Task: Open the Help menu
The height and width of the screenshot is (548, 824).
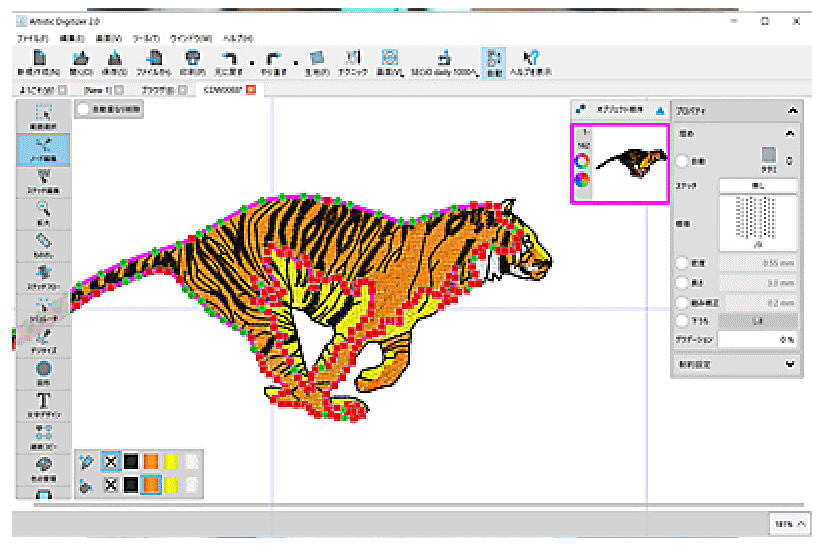Action: click(238, 38)
